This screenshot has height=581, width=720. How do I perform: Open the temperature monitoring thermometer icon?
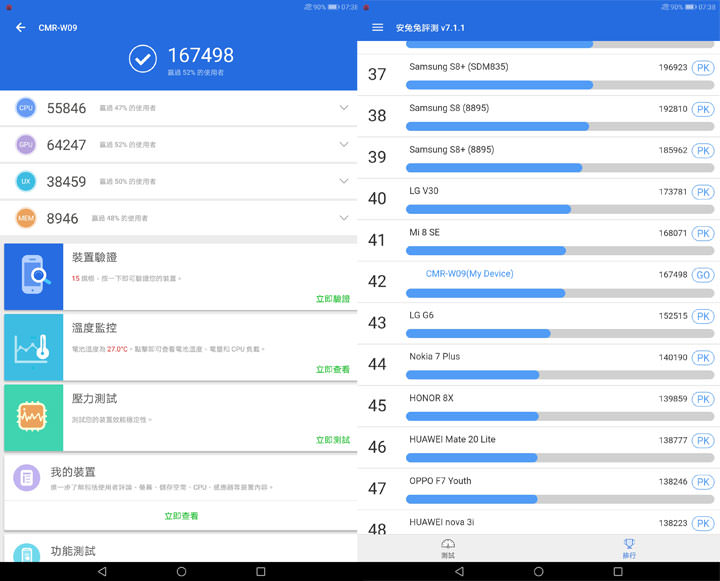34,346
